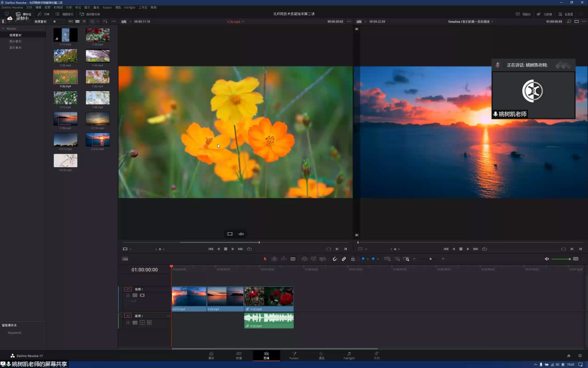Play the timeline viewer

468,249
